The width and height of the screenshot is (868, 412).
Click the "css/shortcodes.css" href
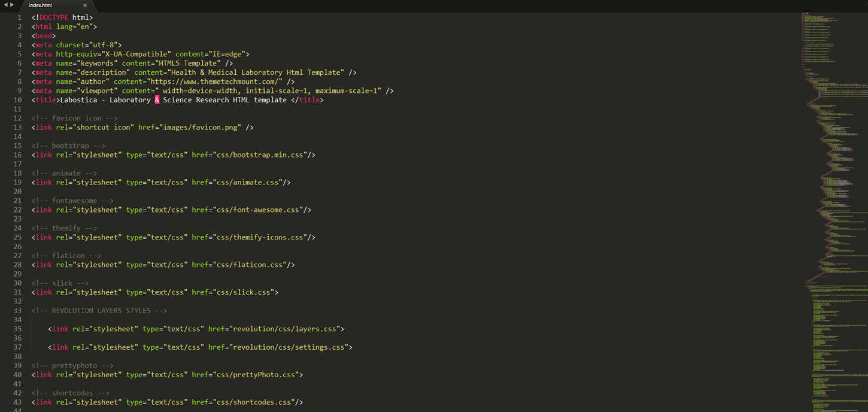[x=254, y=402]
